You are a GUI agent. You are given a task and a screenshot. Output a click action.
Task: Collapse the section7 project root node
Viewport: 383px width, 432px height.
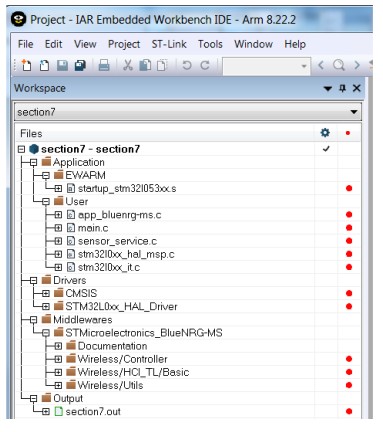22,149
